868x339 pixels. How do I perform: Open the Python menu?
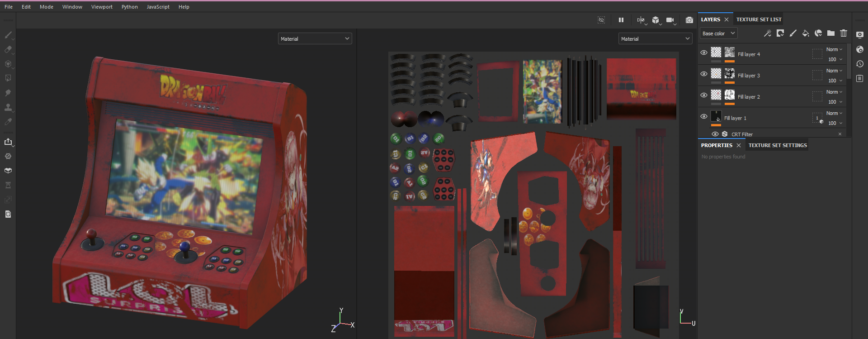tap(130, 7)
